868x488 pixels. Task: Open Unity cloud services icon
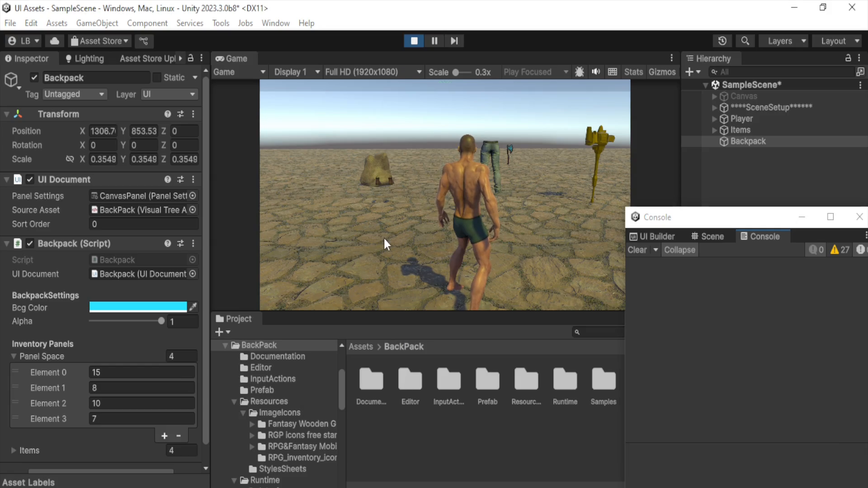click(55, 41)
